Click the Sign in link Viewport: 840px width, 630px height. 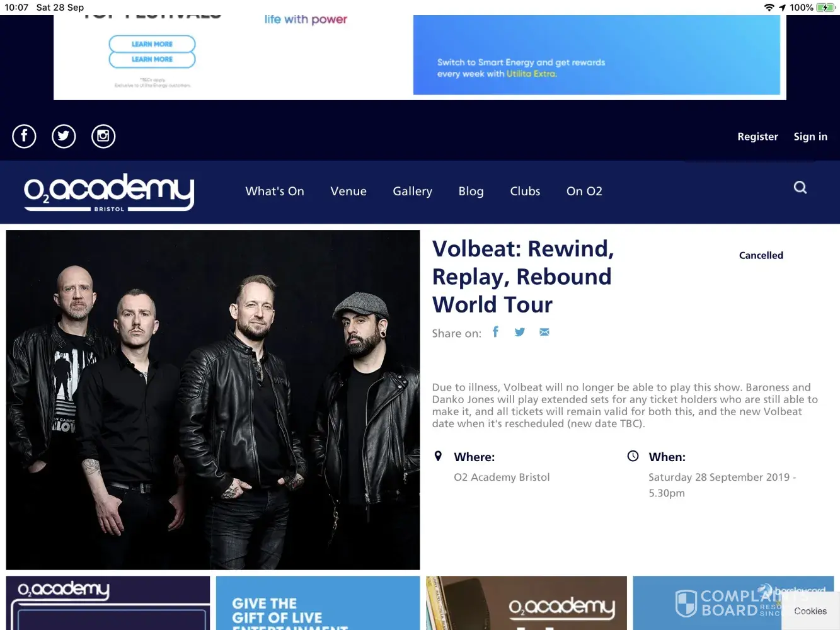coord(810,137)
